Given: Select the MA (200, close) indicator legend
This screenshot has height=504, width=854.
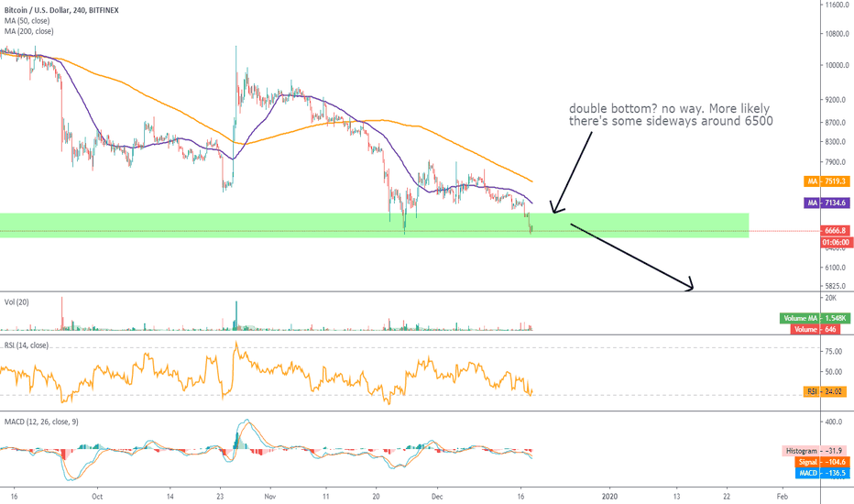Looking at the screenshot, I should 29,31.
